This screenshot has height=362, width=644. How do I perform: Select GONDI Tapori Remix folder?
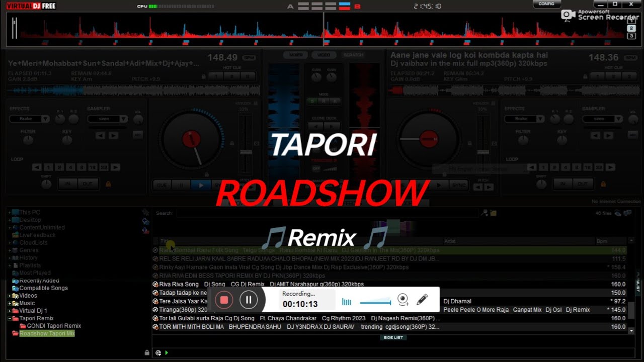point(54,326)
